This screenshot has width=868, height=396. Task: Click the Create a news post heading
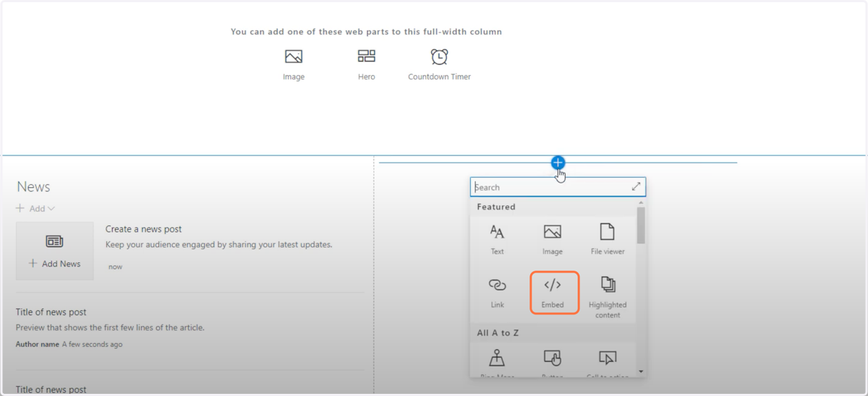tap(143, 229)
